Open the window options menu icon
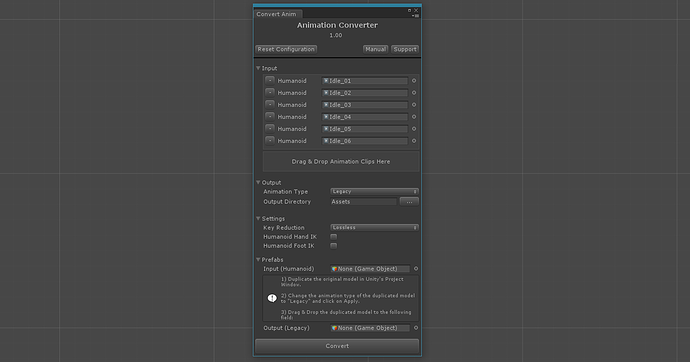 tap(415, 15)
